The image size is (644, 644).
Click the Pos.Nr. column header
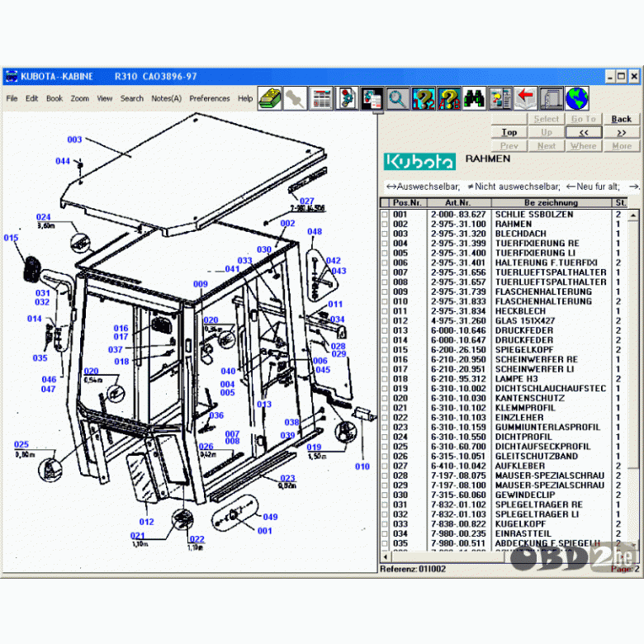coord(408,202)
